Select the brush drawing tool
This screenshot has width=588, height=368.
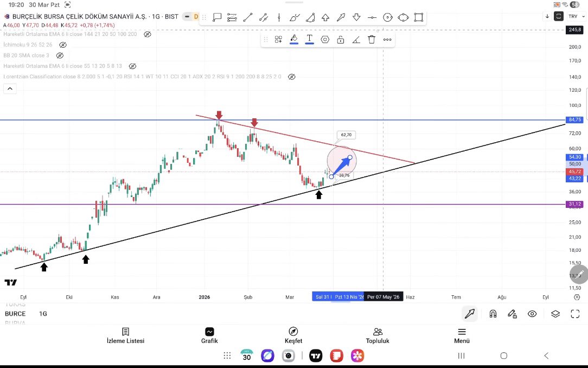295,17
